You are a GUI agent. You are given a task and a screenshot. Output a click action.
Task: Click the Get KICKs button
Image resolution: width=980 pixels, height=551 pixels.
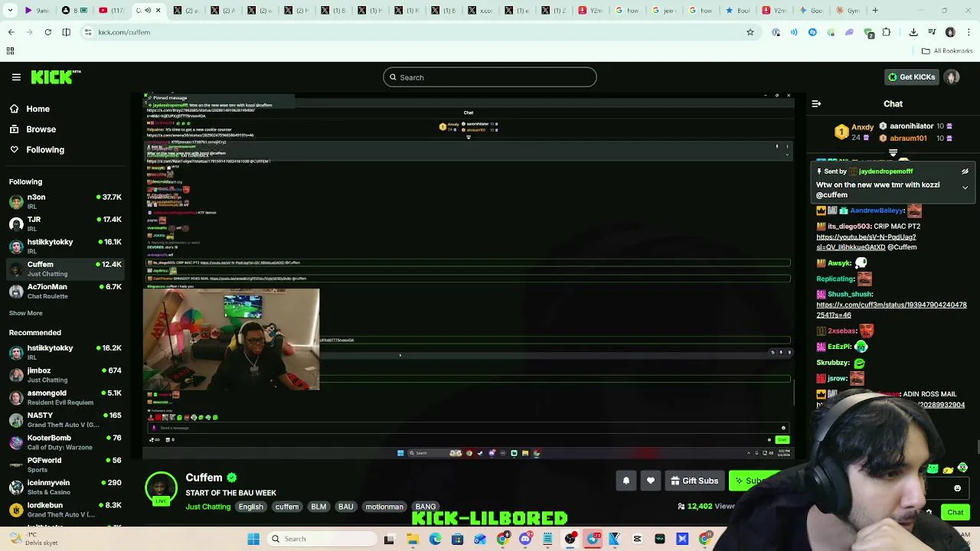[911, 77]
